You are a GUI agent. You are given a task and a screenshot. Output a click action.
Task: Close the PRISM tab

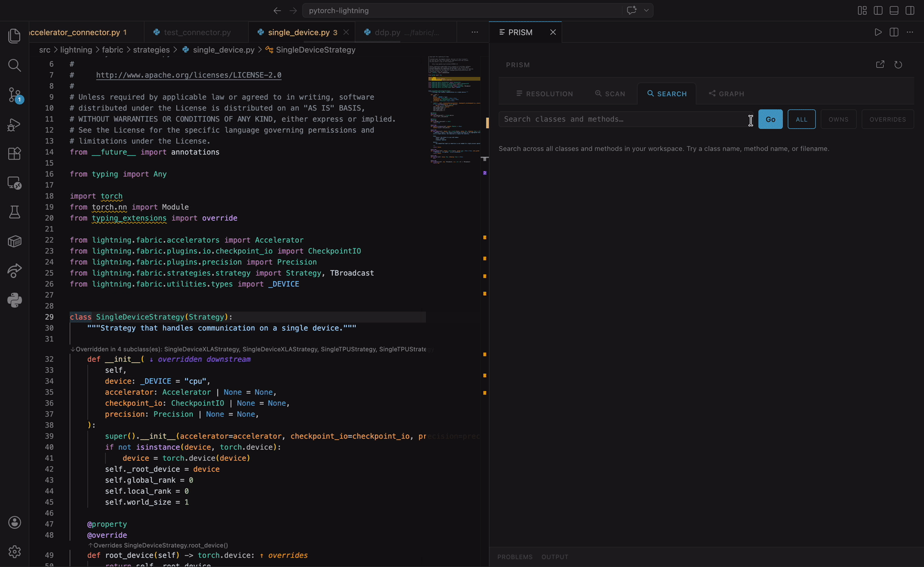pos(553,32)
